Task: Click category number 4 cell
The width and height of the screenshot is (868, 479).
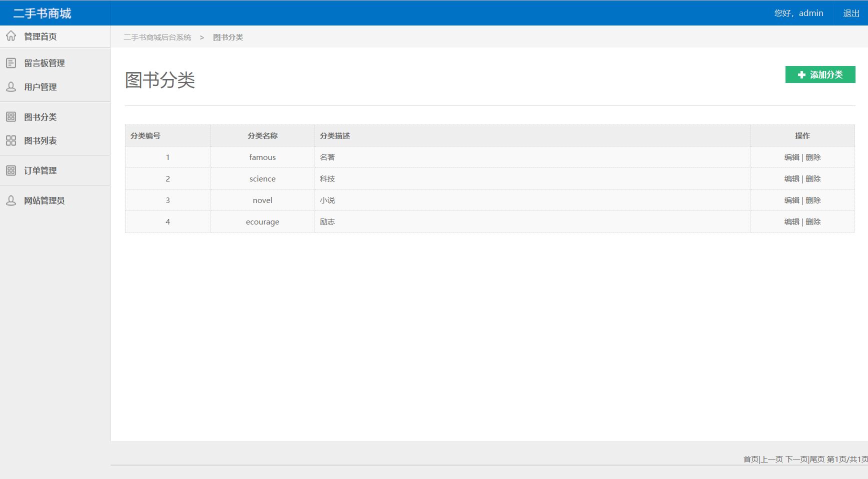Action: (168, 221)
